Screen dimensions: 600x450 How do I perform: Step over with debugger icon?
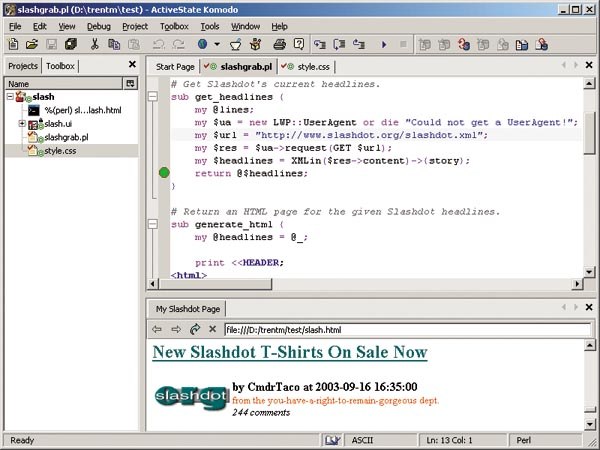339,44
